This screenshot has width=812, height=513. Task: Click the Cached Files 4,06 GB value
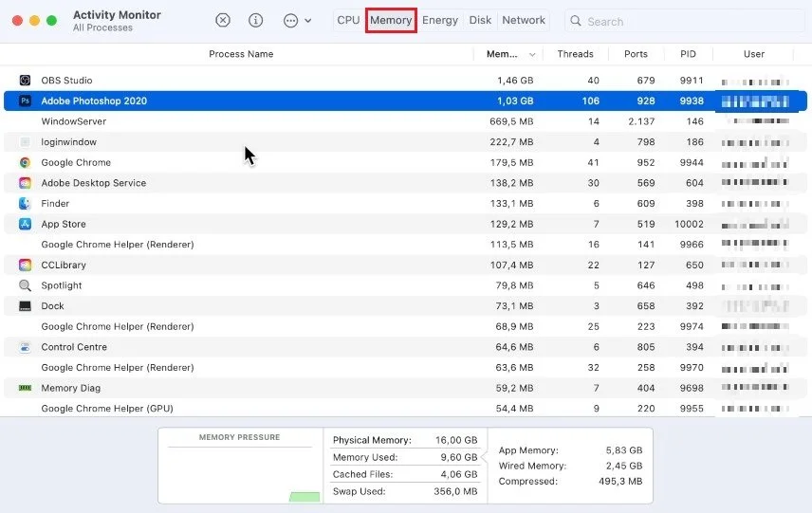click(459, 474)
